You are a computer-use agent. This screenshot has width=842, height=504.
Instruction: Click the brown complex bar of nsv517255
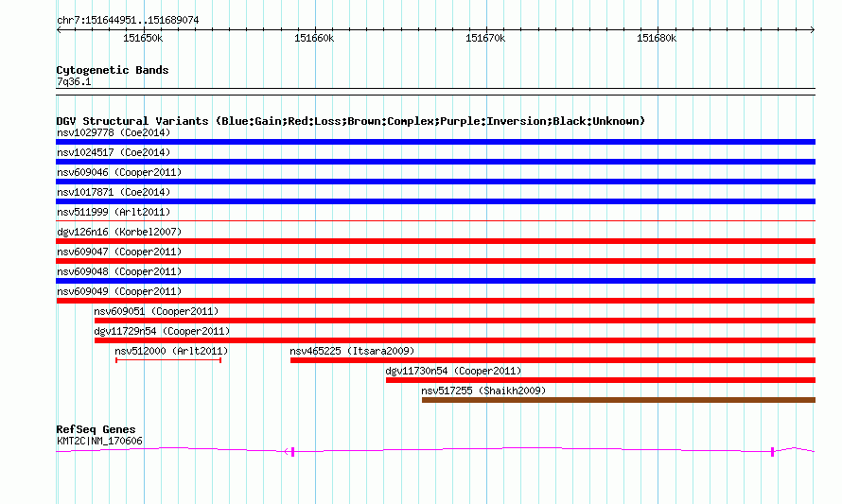pos(619,400)
